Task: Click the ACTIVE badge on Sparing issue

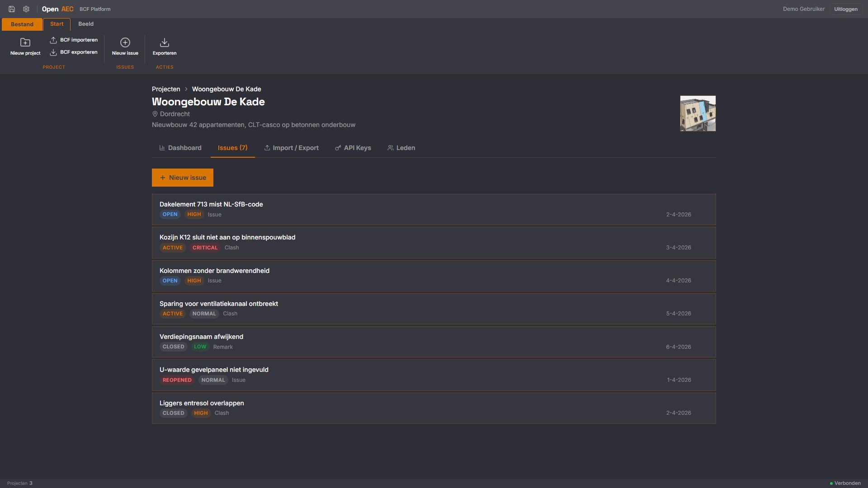Action: click(173, 314)
